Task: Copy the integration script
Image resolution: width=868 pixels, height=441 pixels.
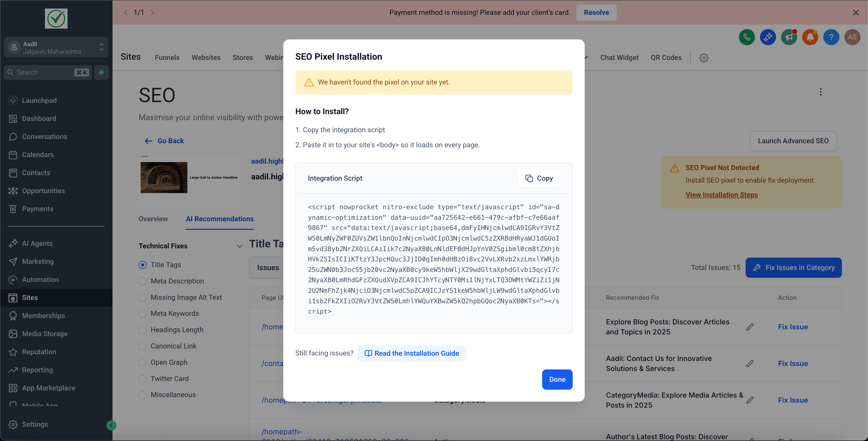Action: pos(539,178)
